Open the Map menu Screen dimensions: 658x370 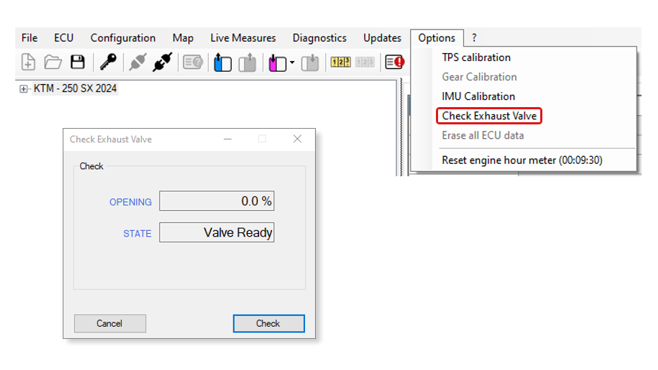[183, 38]
